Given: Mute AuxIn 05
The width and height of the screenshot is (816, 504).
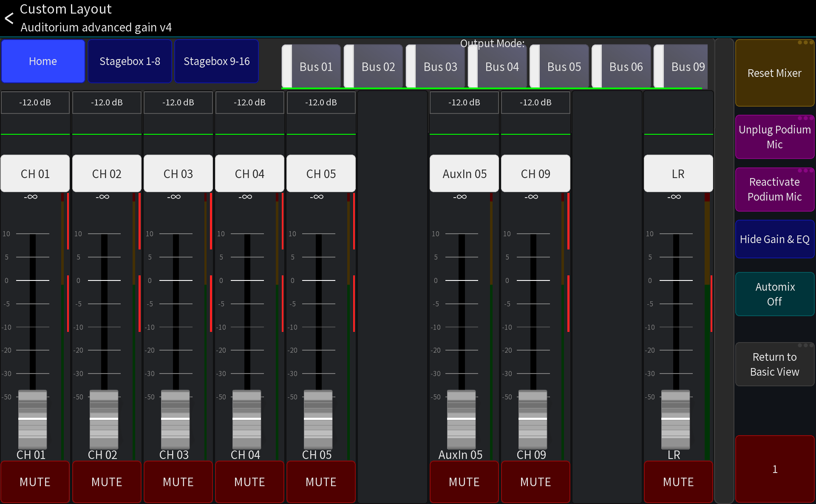Looking at the screenshot, I should click(x=464, y=482).
